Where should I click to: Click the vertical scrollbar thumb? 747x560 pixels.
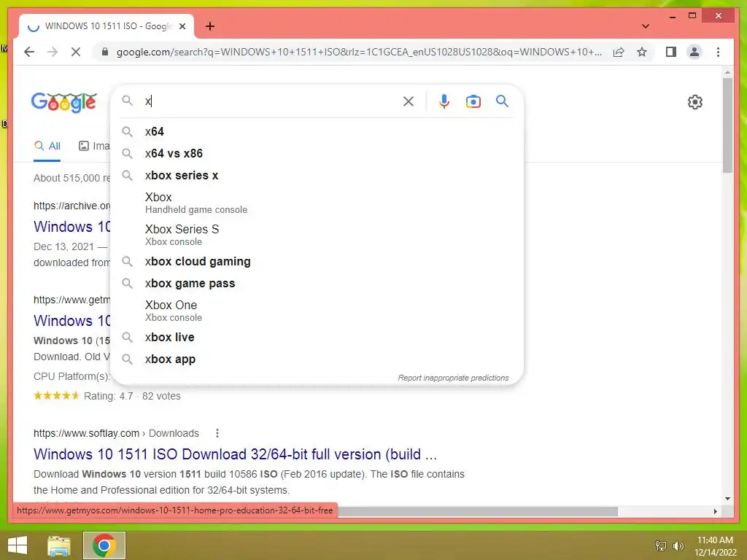727,125
